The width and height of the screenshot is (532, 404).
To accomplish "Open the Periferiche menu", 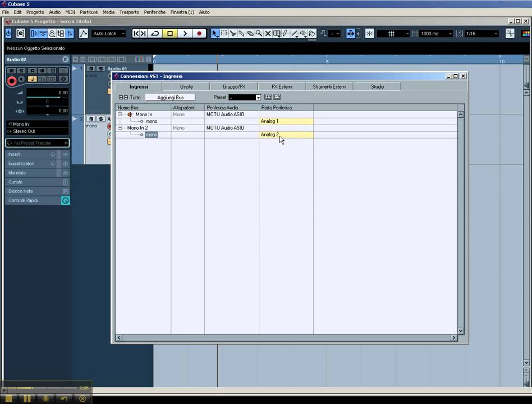I will click(155, 12).
